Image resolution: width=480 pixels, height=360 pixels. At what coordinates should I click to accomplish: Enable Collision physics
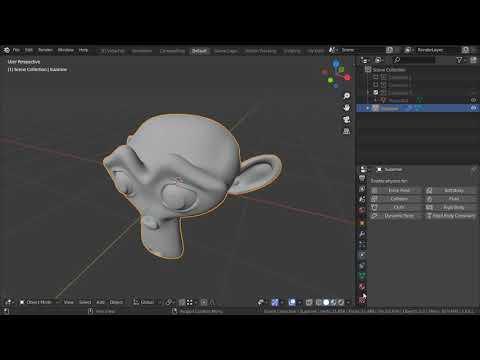pyautogui.click(x=396, y=199)
